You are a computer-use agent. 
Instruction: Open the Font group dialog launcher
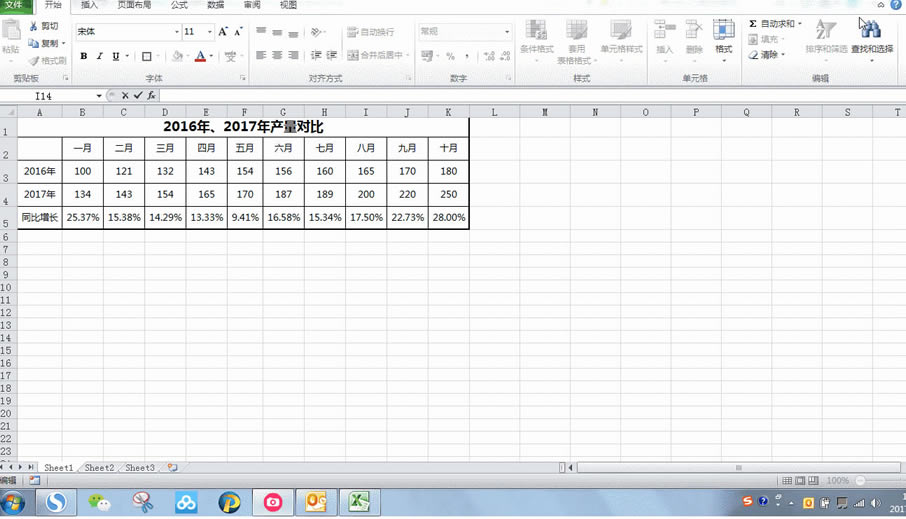243,78
